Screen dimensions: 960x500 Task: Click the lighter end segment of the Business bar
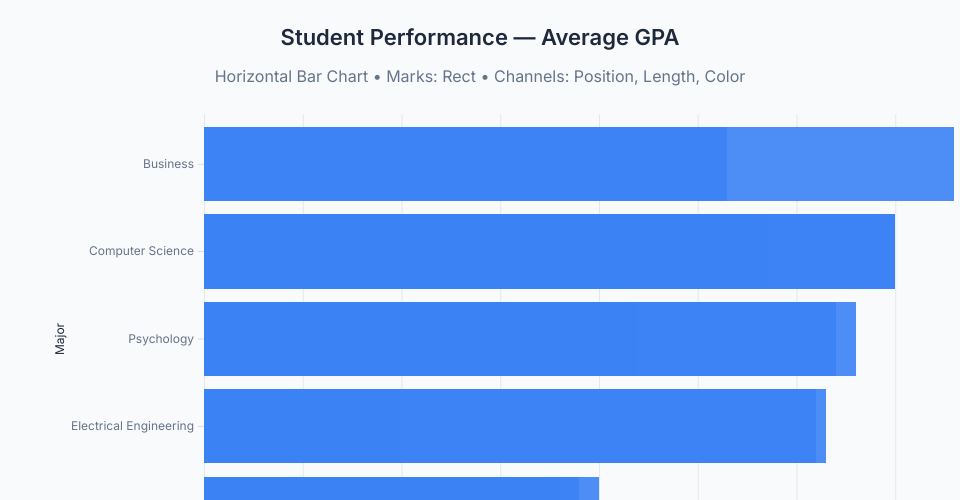(840, 164)
